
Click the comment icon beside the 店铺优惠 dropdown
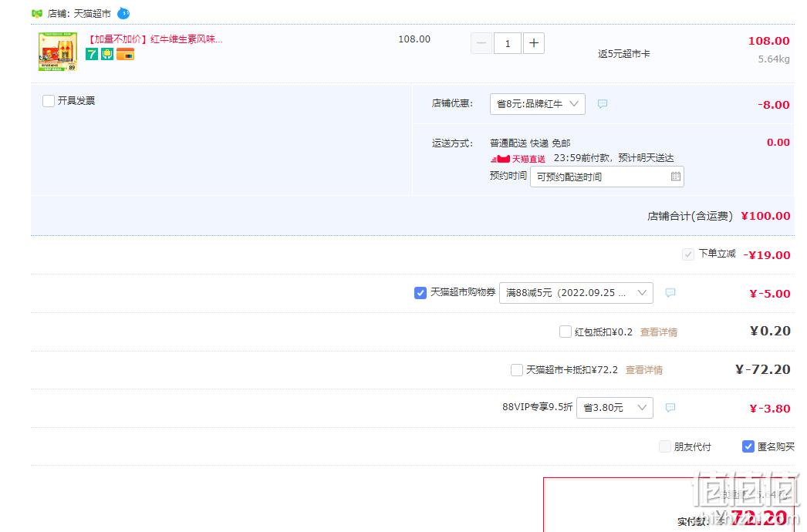tap(602, 104)
